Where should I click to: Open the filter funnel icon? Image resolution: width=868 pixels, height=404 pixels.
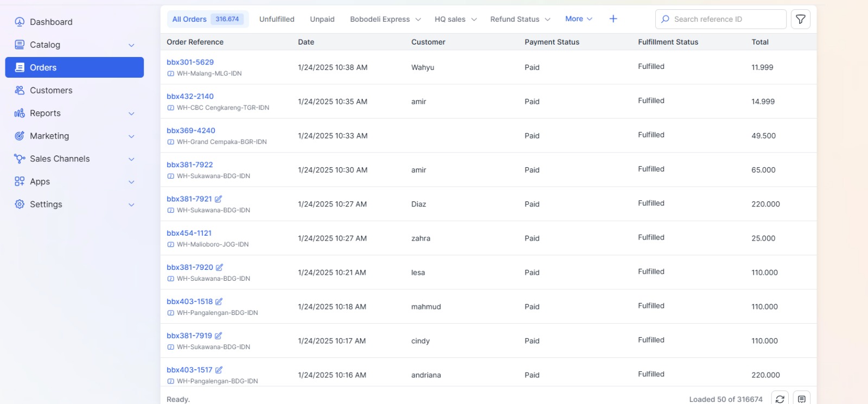pos(800,19)
